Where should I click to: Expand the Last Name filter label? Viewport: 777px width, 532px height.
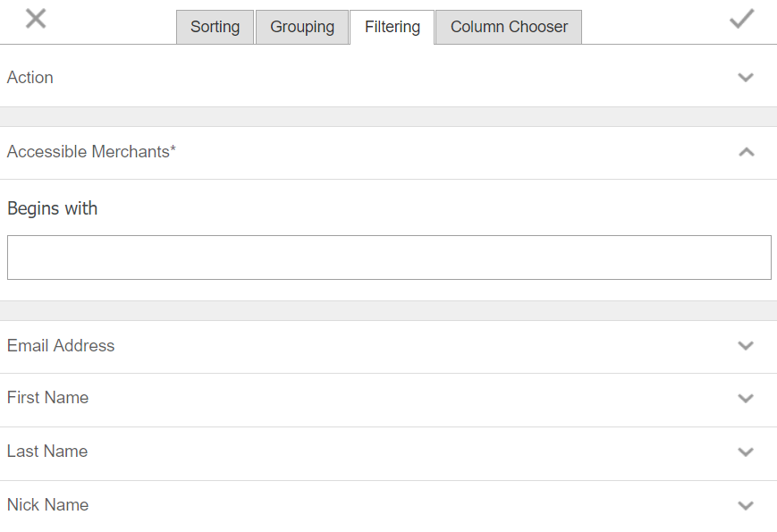(47, 452)
